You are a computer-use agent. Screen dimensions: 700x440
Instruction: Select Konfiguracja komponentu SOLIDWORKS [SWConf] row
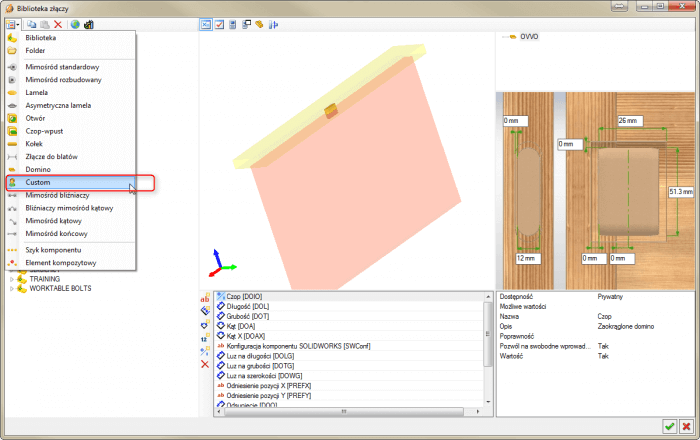coord(350,346)
